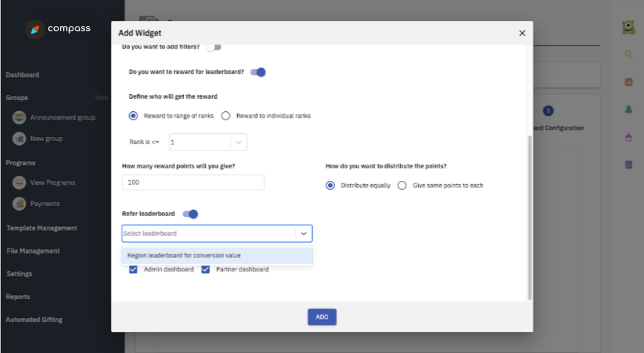Screen dimensions: 644x353
Task: Open the clipboard tasks icon
Action: [x=628, y=165]
